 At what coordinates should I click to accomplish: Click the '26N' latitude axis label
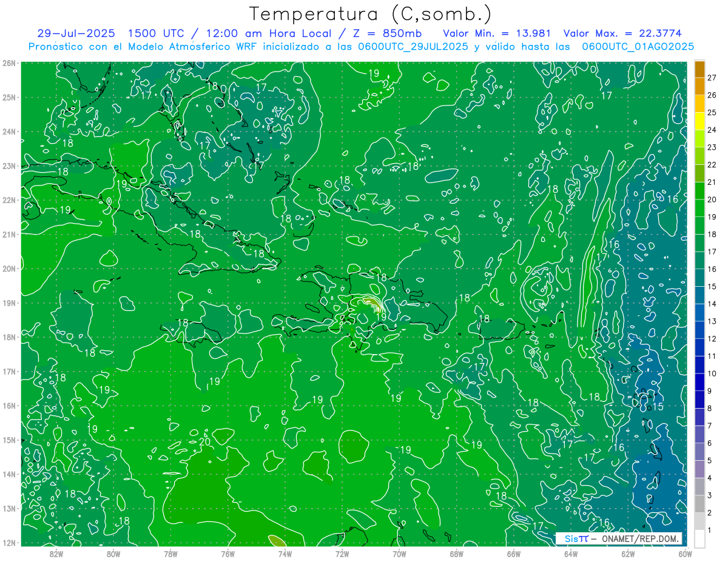[x=8, y=63]
